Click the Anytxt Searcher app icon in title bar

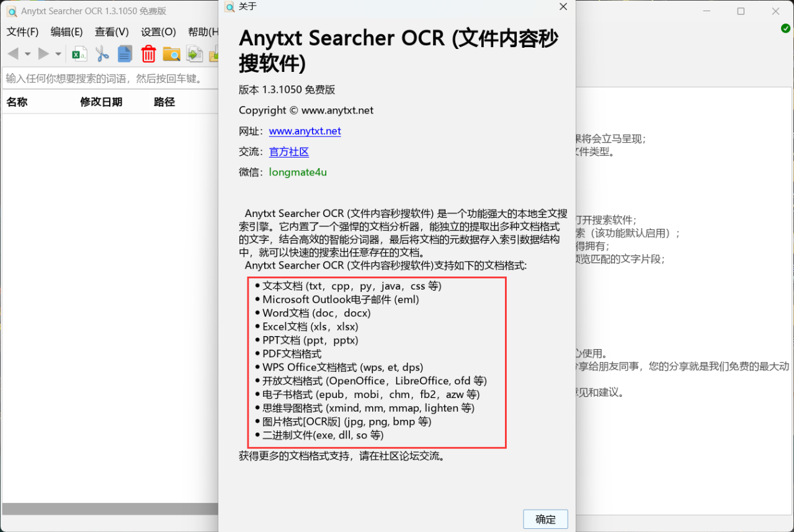11,11
